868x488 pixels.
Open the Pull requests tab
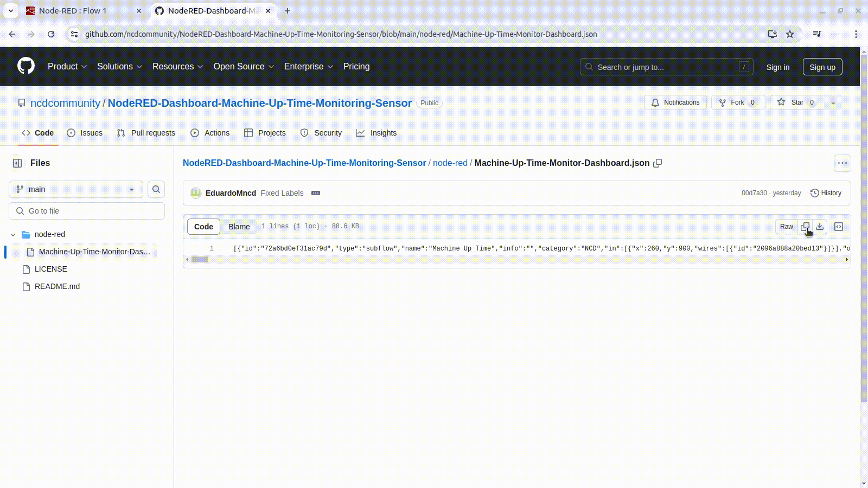pyautogui.click(x=146, y=133)
